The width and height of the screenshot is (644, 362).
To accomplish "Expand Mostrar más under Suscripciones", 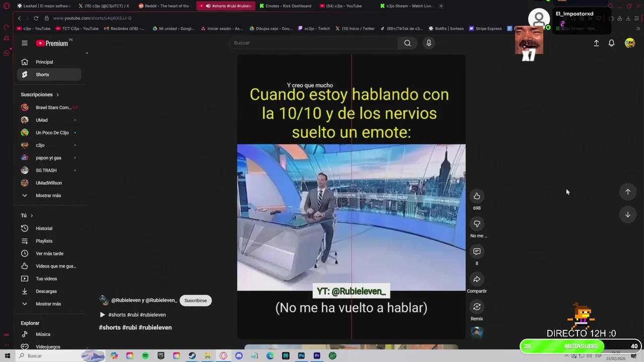I will point(49,196).
